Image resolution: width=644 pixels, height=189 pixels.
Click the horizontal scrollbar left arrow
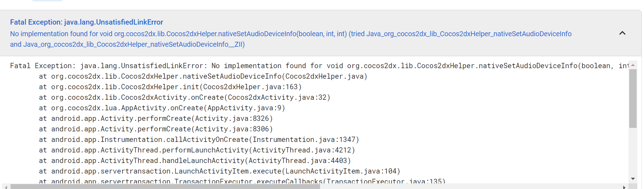(6, 187)
